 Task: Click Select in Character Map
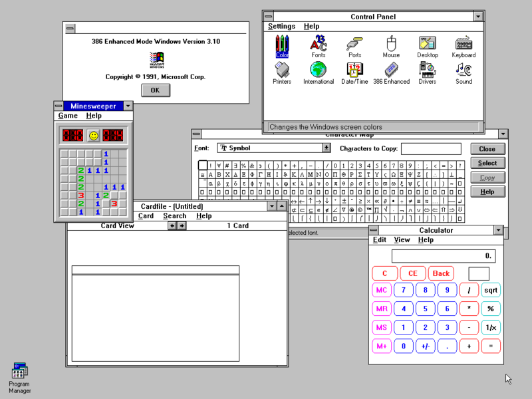[x=487, y=163]
